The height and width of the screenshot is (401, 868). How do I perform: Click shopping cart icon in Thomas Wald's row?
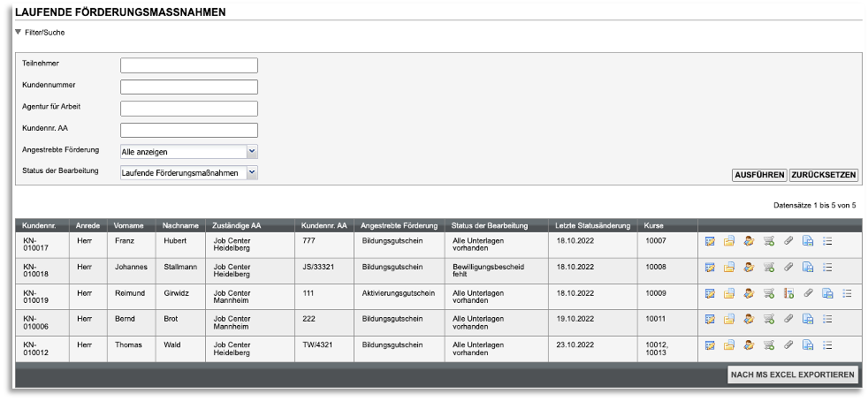tap(769, 345)
